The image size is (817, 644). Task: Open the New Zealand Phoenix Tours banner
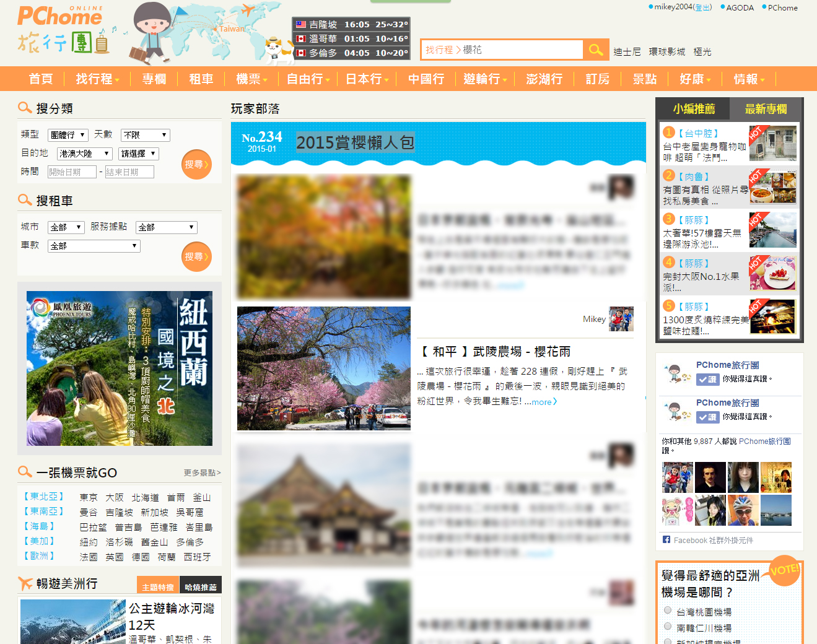tap(120, 368)
